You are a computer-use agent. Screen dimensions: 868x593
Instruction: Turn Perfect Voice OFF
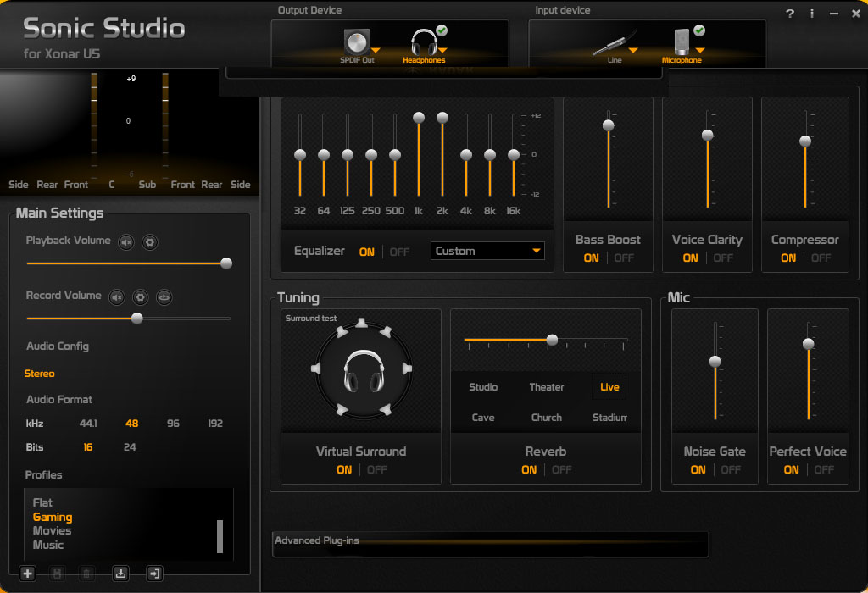point(824,469)
